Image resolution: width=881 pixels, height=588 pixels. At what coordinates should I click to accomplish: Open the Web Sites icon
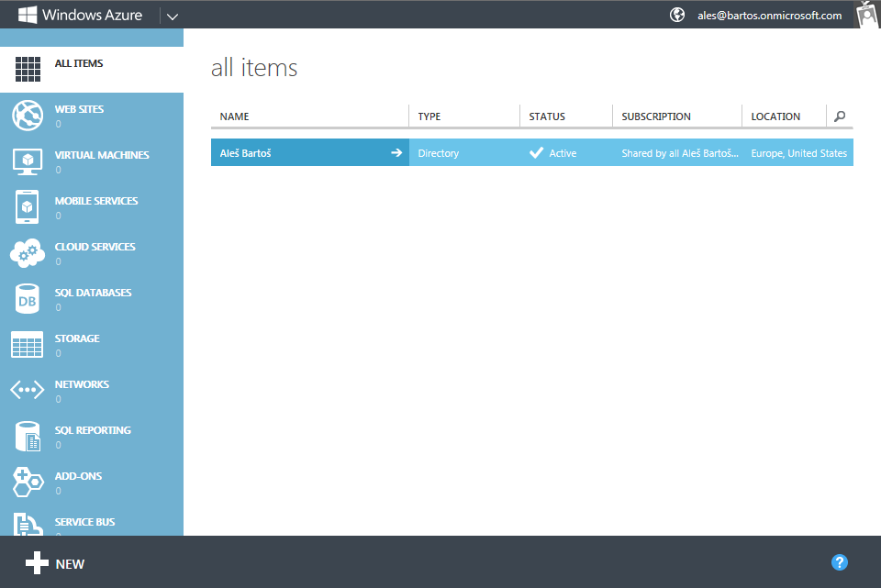28,116
